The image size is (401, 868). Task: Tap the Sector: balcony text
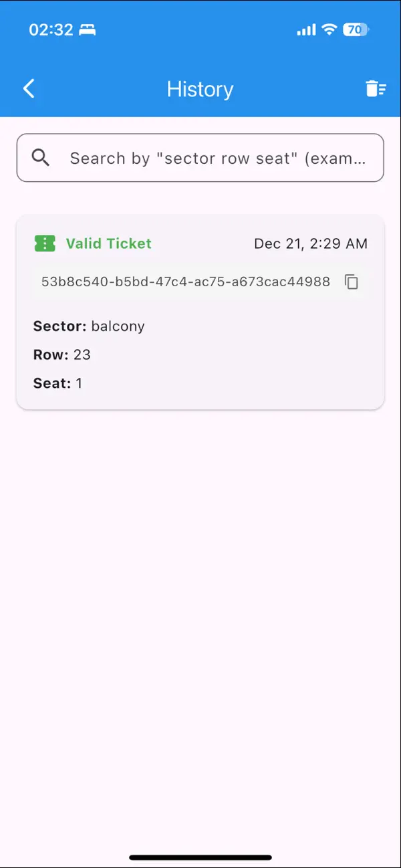coord(89,326)
